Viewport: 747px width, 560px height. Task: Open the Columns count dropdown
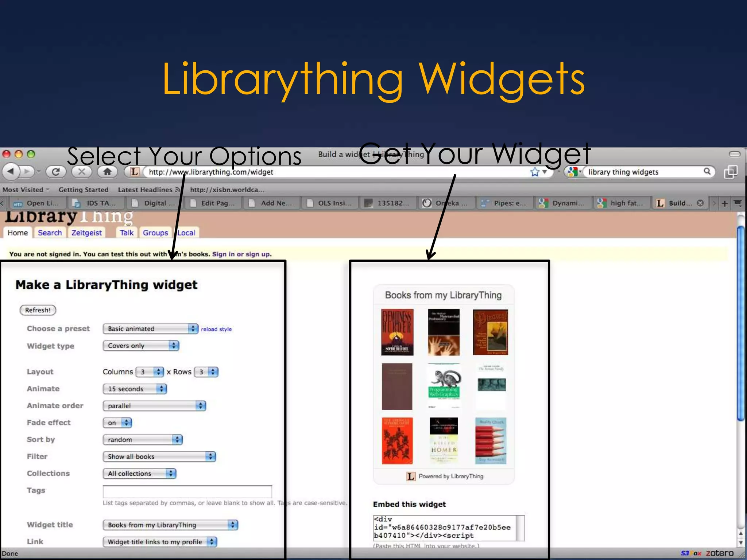pos(150,372)
